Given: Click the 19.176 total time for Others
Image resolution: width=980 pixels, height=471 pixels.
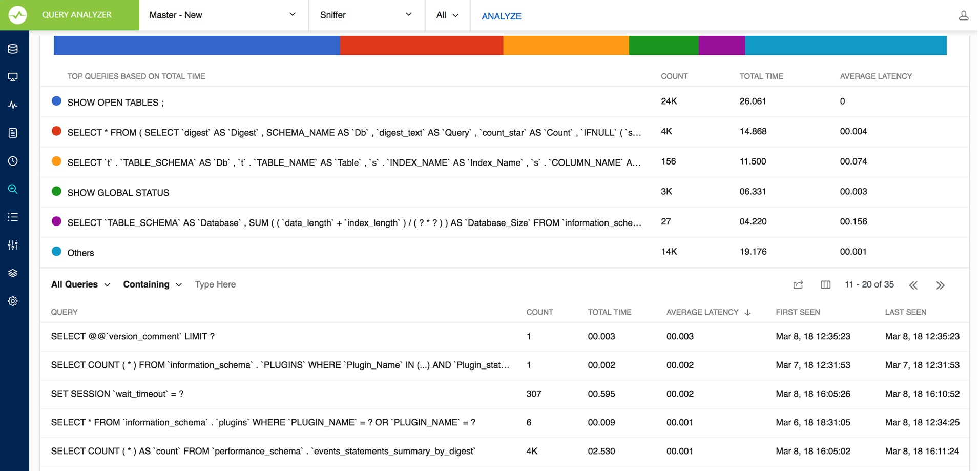Looking at the screenshot, I should point(753,252).
